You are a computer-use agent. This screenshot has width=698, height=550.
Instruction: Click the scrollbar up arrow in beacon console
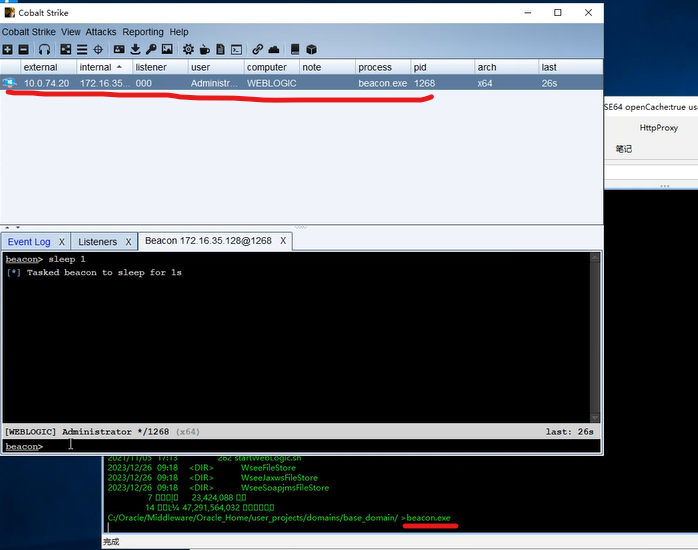[594, 257]
